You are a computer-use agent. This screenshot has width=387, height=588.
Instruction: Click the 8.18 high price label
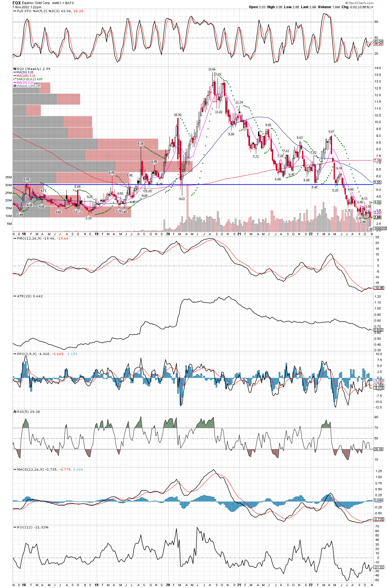point(141,144)
